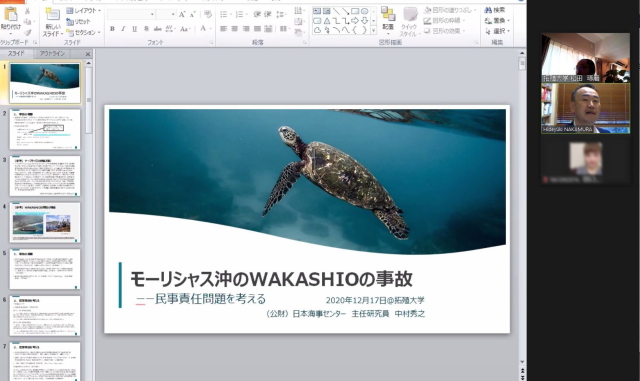Toggle text Shadow formatting
Viewport: 640px width, 381px height.
146,29
